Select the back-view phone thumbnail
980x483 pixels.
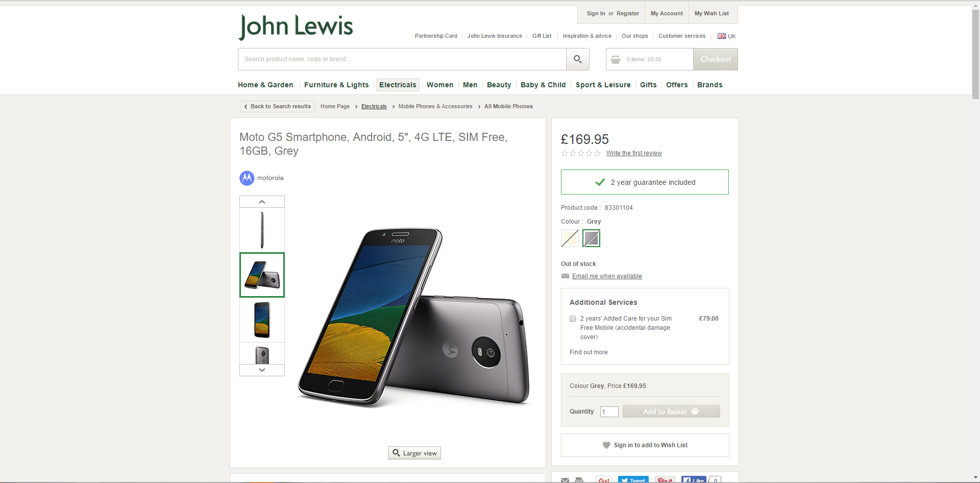[262, 353]
